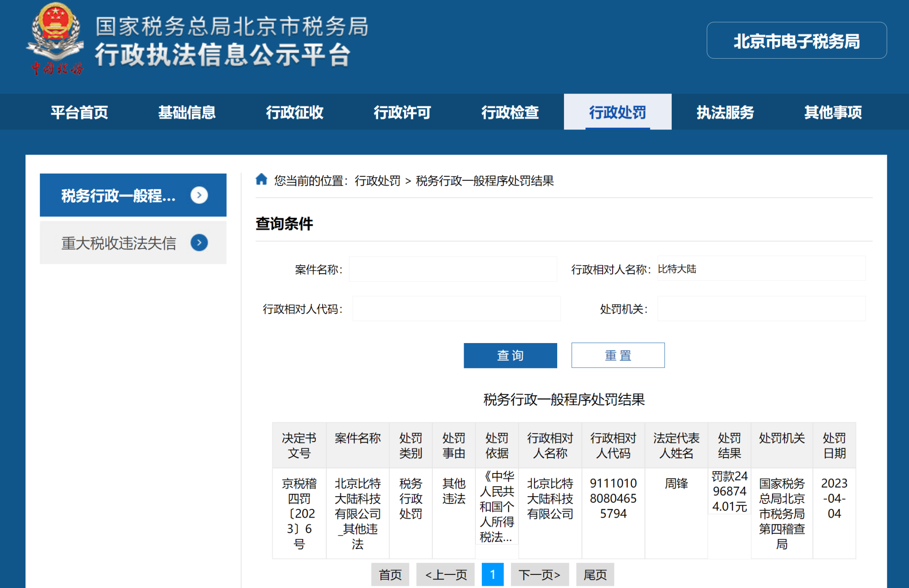Open the 行政检查 navigation section

[x=509, y=112]
